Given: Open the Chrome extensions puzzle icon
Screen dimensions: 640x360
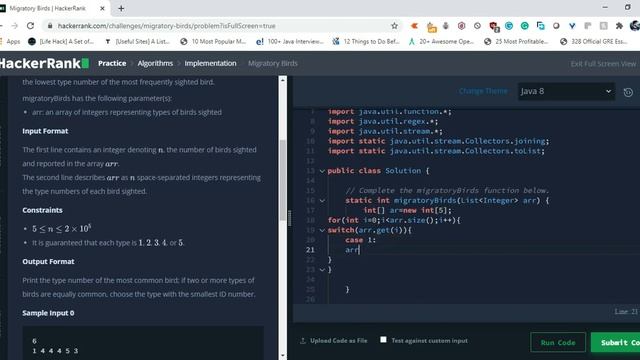Looking at the screenshot, I should 619,26.
